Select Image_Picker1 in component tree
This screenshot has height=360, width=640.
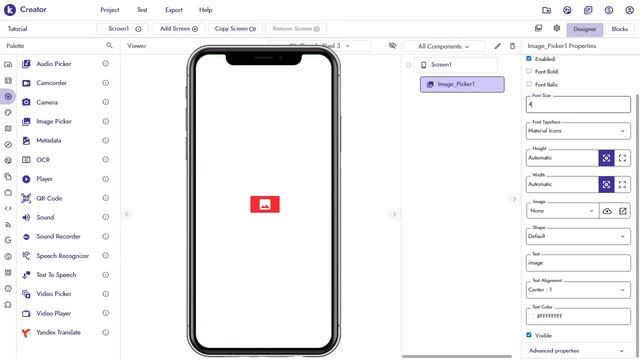pyautogui.click(x=462, y=84)
